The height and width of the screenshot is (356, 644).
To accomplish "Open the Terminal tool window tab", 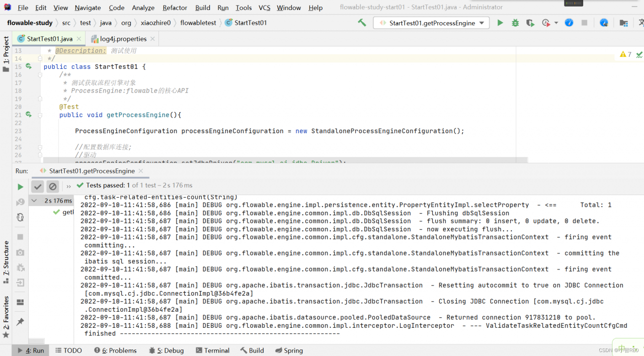I will (x=212, y=350).
